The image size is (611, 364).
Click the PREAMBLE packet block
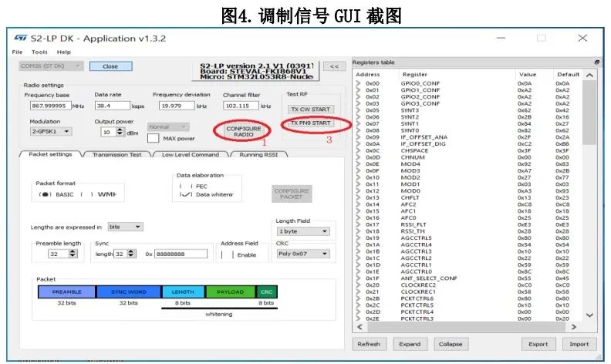point(66,292)
